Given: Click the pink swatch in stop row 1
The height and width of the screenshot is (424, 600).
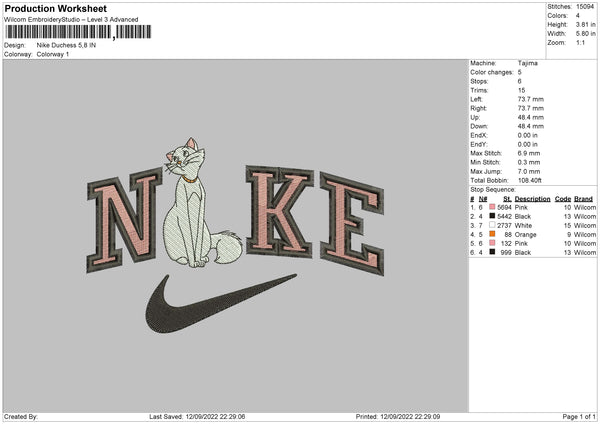Looking at the screenshot, I should [x=492, y=207].
